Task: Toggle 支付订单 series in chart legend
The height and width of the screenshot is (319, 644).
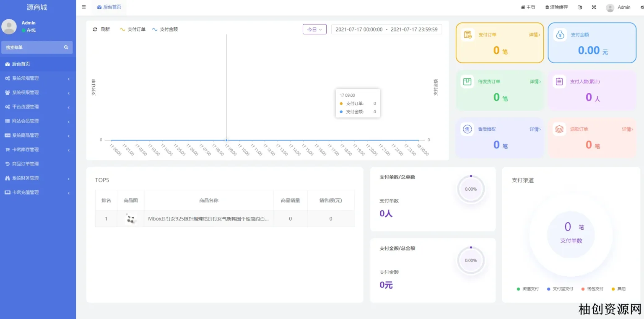Action: pos(132,29)
